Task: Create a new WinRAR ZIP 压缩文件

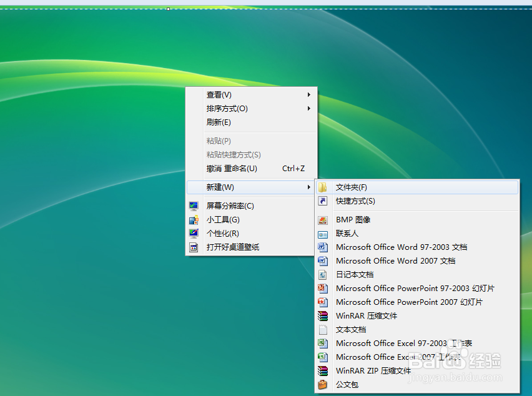Action: pyautogui.click(x=417, y=371)
